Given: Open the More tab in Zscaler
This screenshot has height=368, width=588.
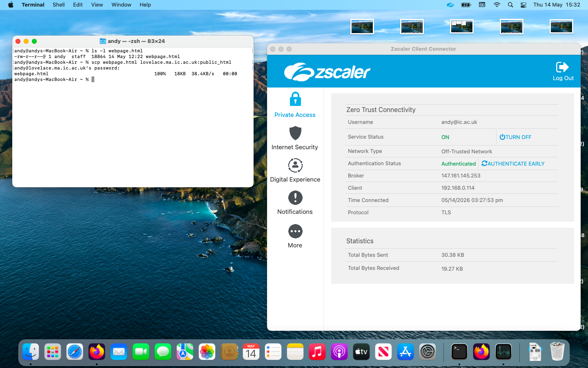Looking at the screenshot, I should 295,236.
